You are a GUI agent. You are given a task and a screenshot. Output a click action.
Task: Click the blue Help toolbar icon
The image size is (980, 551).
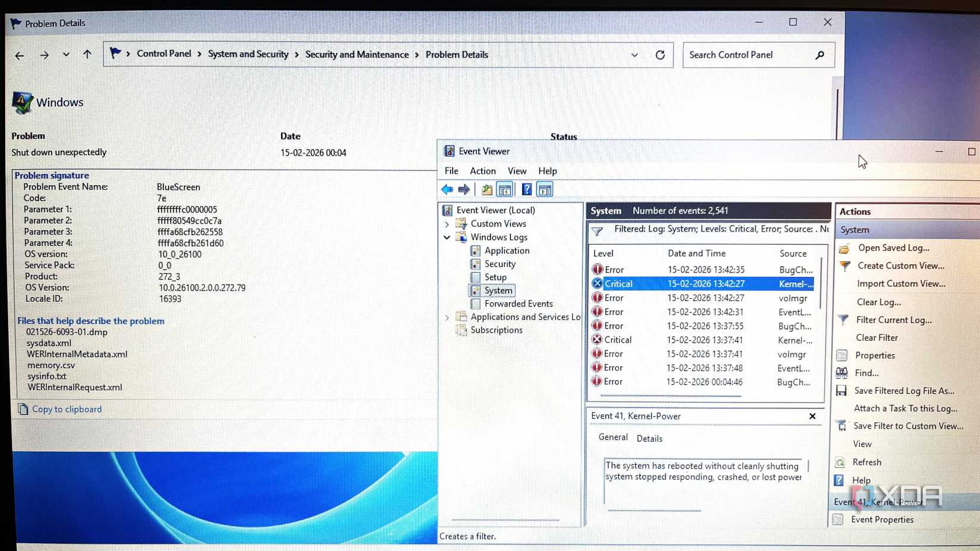(x=527, y=189)
